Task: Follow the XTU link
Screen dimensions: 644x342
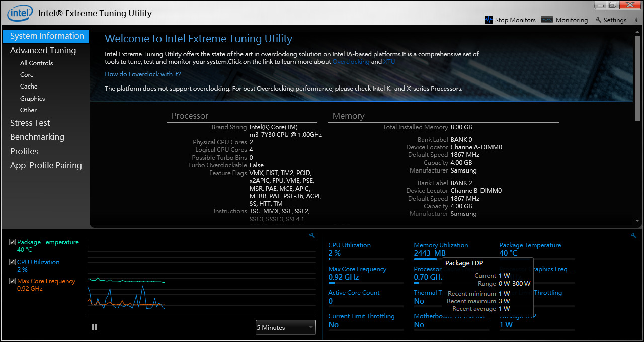Action: [x=389, y=62]
